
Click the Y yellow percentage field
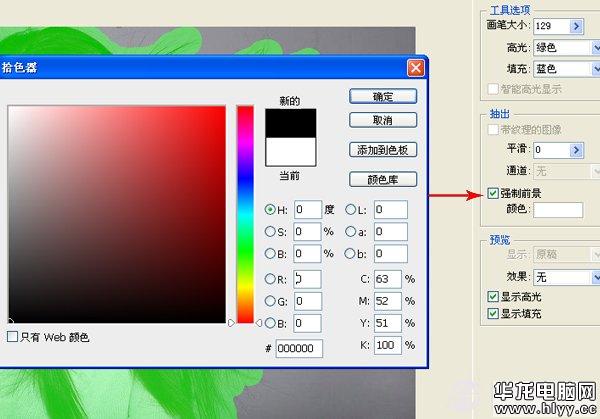pos(388,323)
